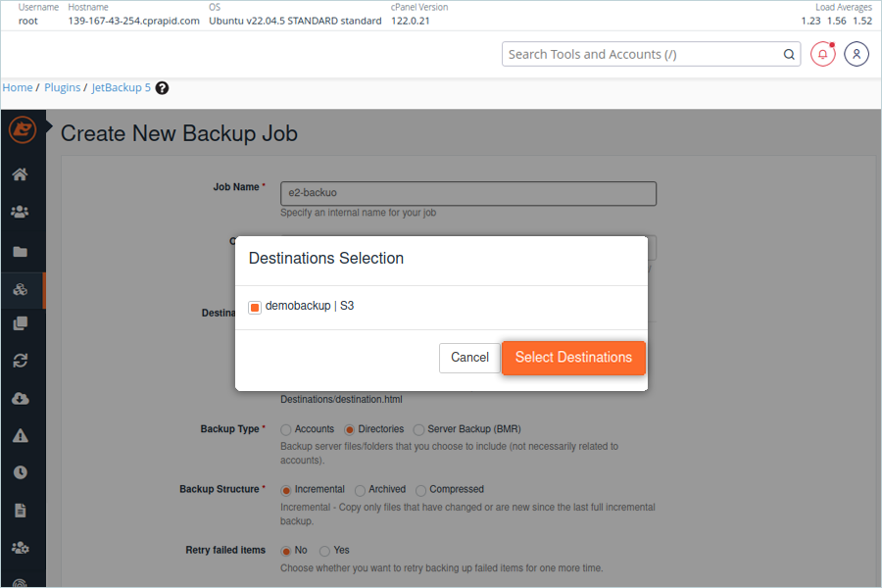The image size is (882, 588).
Task: Select the Accounts backup type radio
Action: point(286,430)
